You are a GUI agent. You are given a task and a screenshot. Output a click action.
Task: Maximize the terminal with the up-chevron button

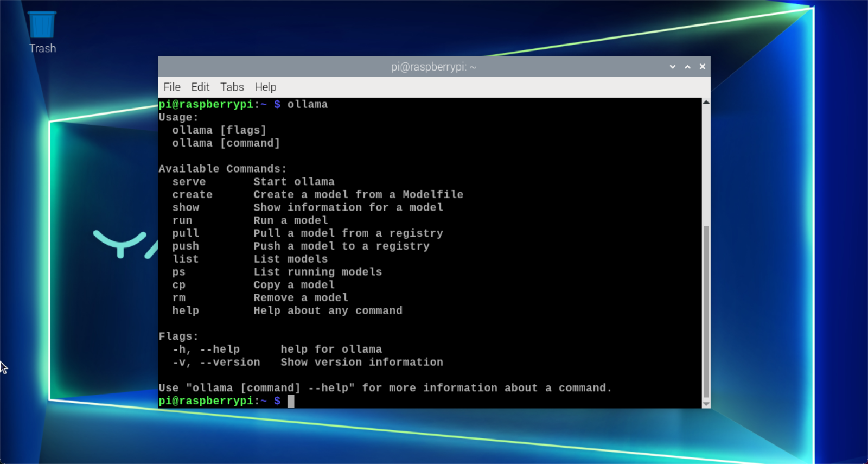point(687,67)
